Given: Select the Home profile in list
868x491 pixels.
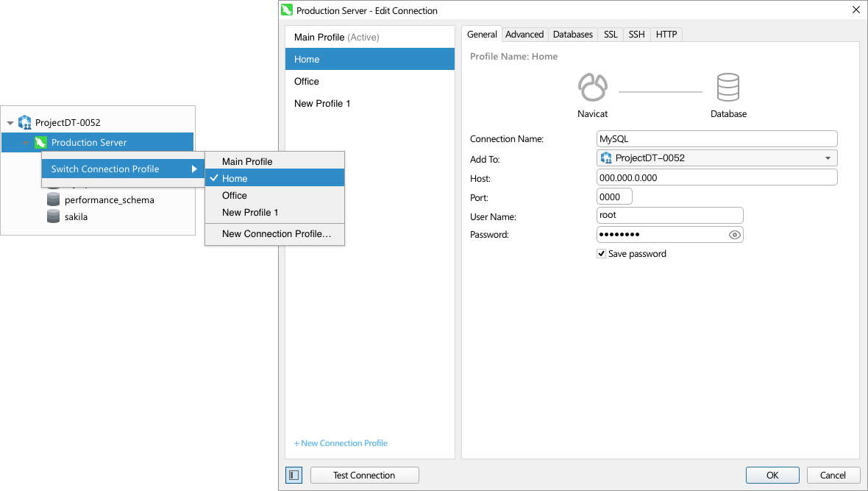Looking at the screenshot, I should (x=370, y=59).
